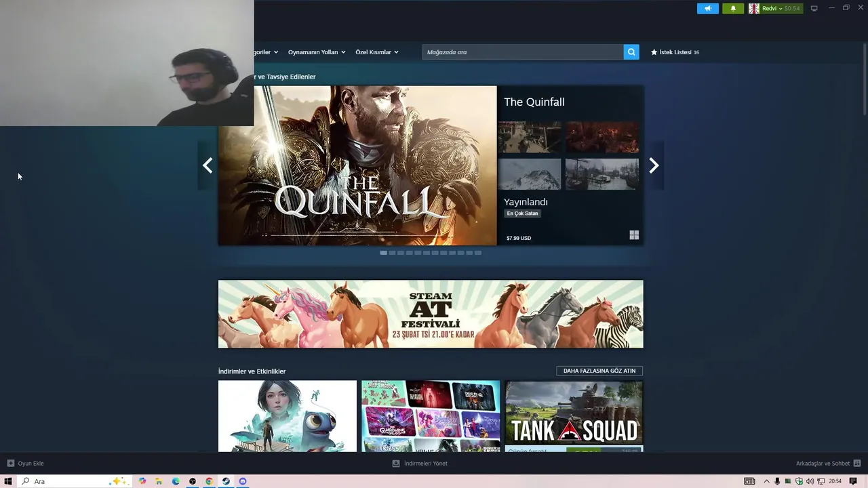
Task: Open the girl with blue creature game capsule
Action: [288, 416]
